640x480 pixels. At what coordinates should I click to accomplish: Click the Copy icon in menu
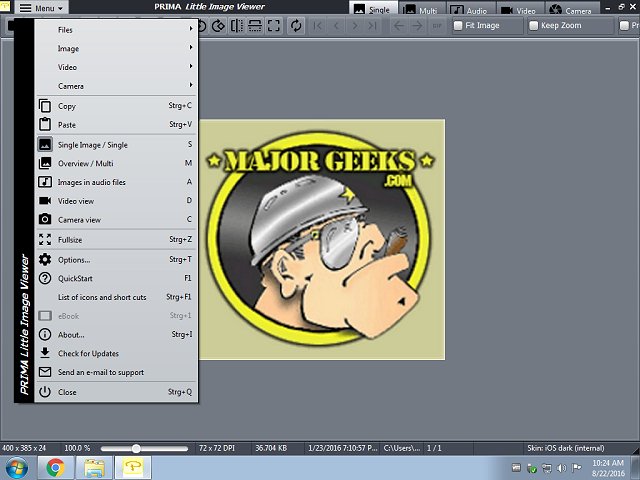click(x=44, y=106)
